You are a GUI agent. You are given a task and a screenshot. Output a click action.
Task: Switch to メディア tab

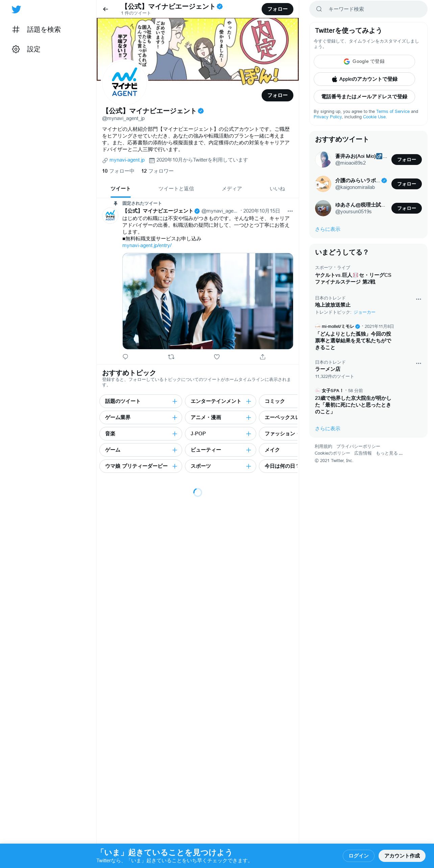click(x=232, y=189)
